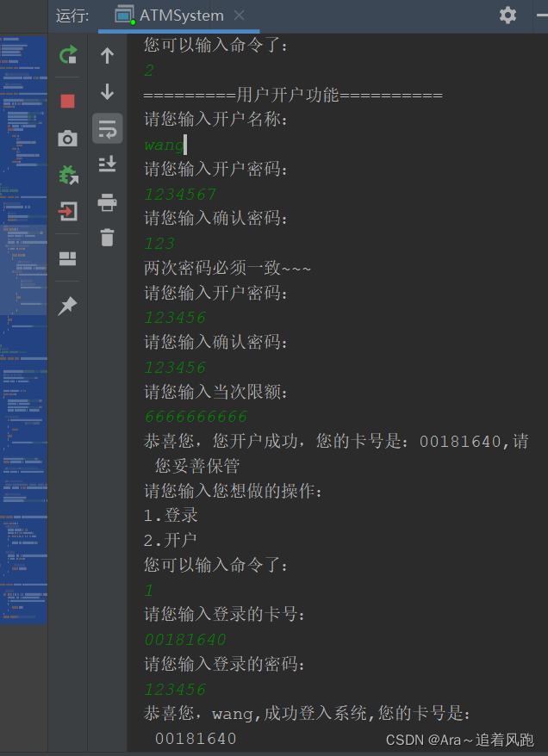Screen dimensions: 548x756
Task: Rerun the ATMSystem program
Action: point(68,54)
